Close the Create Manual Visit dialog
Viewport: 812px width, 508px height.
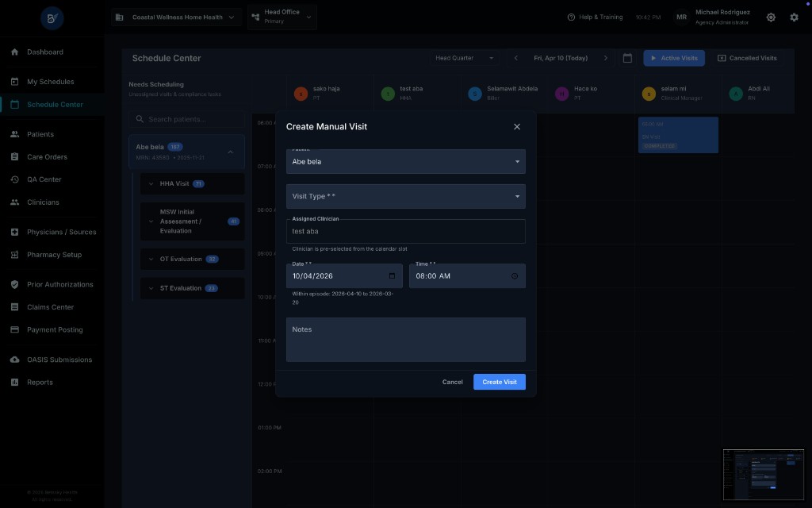(517, 126)
